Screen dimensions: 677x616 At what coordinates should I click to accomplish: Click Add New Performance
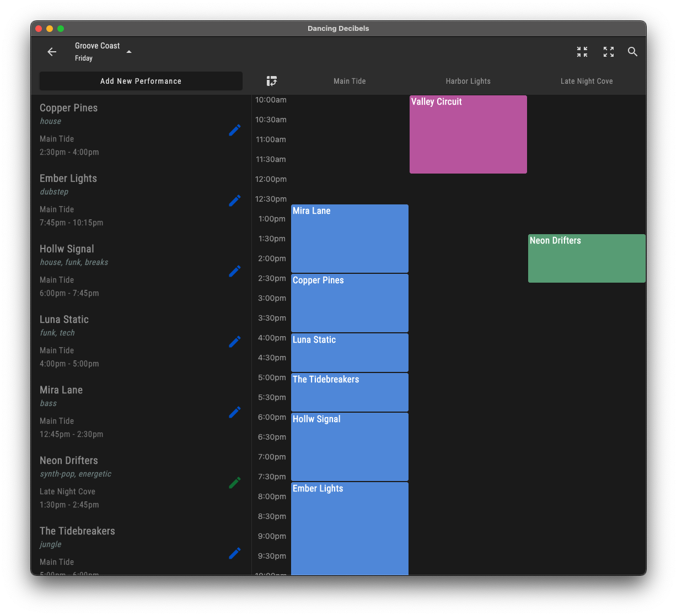(x=141, y=80)
